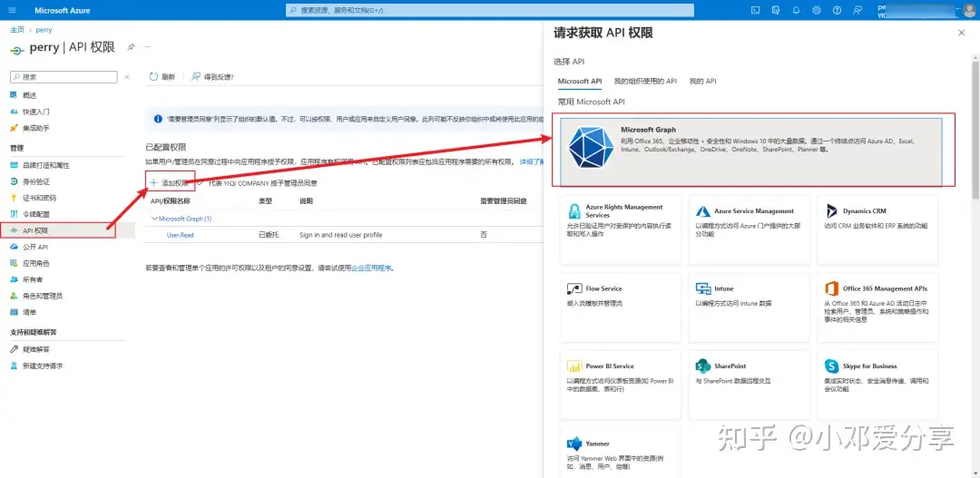Open the ellipsis more options beside title
Screen dimensions: 980x478
[148, 47]
